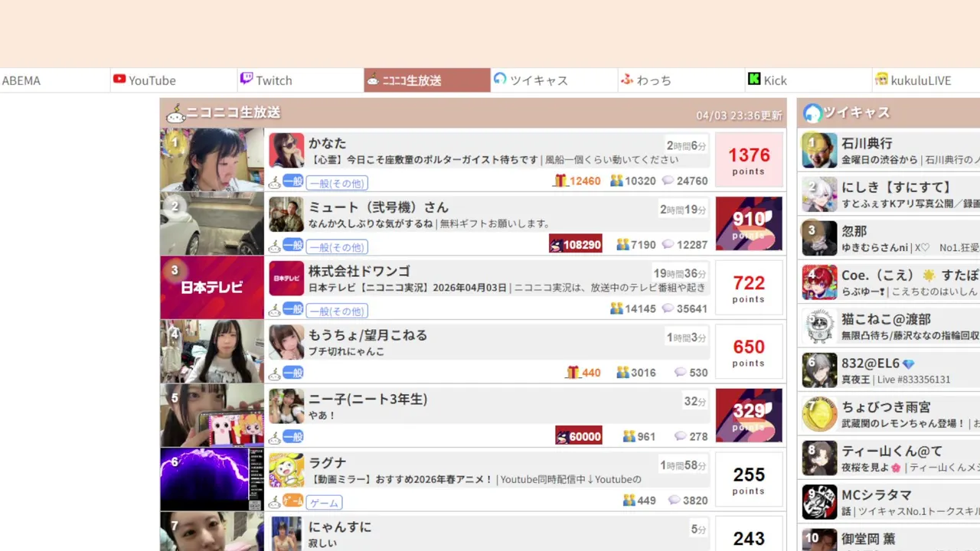Viewport: 980px width, 551px height.
Task: Open 832@EL6 Twitcasting entry
Action: [x=890, y=370]
